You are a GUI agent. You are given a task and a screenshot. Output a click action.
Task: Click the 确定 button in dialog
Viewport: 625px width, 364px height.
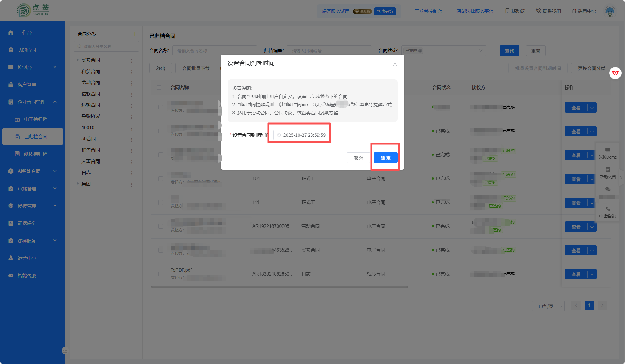pos(385,158)
